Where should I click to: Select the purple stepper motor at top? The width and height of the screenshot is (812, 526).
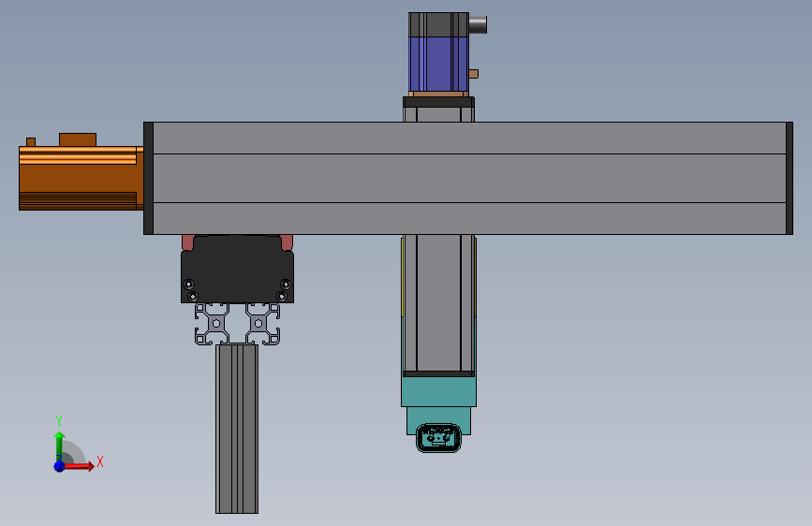(x=438, y=64)
